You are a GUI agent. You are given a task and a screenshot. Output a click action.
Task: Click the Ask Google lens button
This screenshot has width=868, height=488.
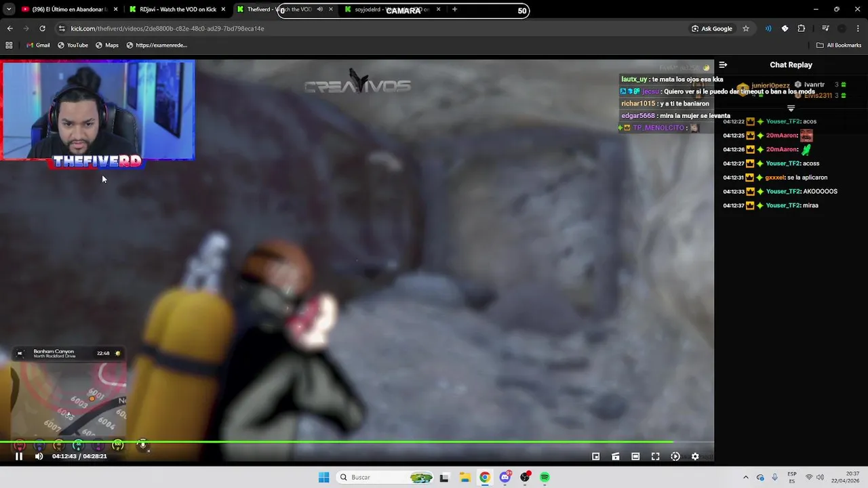click(712, 28)
